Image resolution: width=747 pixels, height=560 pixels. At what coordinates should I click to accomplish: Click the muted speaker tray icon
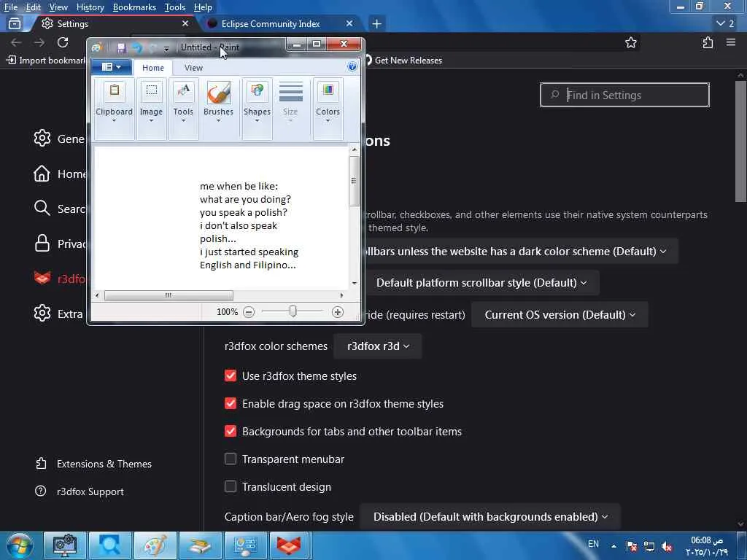[667, 546]
